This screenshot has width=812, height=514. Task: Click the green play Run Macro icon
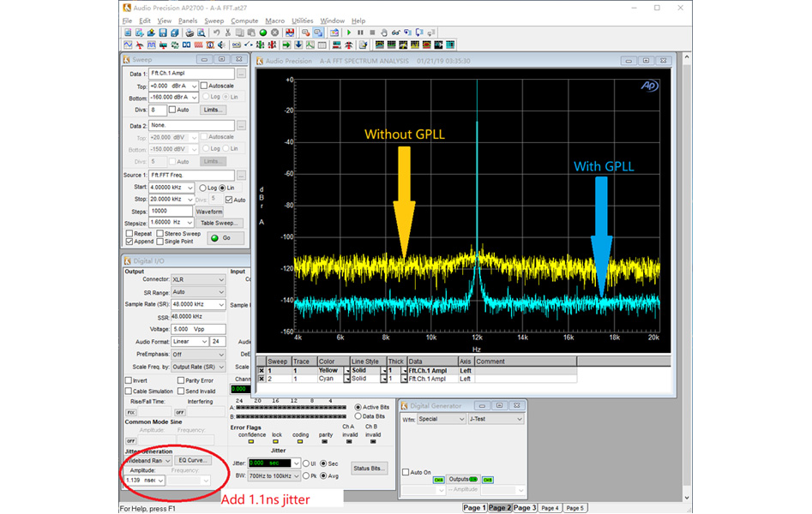[x=348, y=33]
